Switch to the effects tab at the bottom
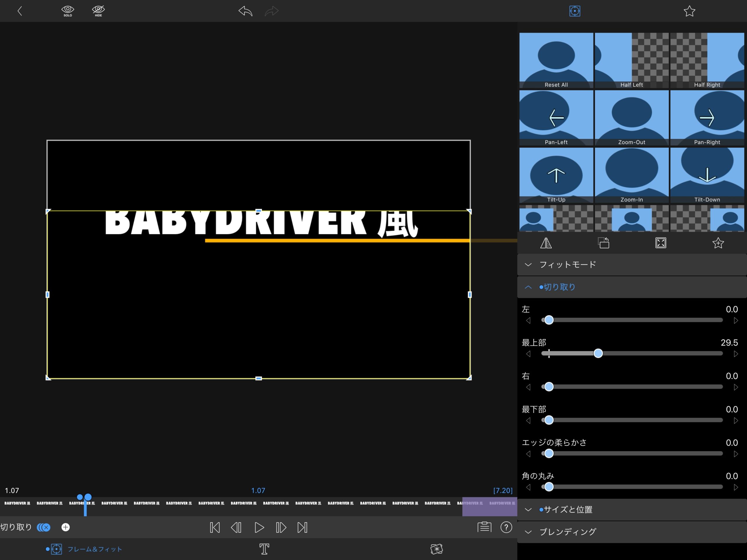747x560 pixels. [436, 549]
